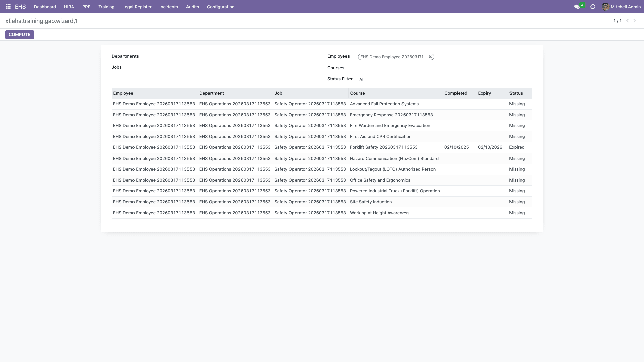
Task: Go to next record arrow
Action: coord(635,21)
